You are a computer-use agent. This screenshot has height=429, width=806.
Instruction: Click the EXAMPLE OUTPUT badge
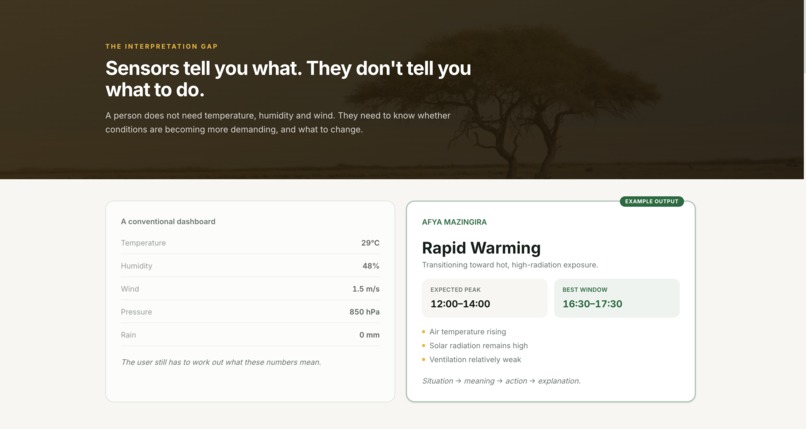point(651,201)
